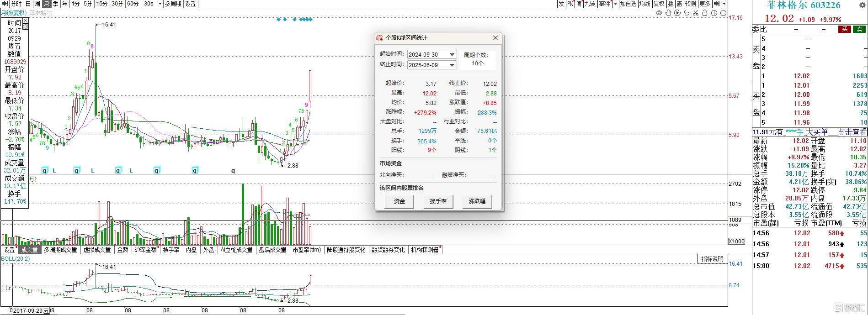
Task: Open the 30s period dropdown arrow
Action: [160, 4]
